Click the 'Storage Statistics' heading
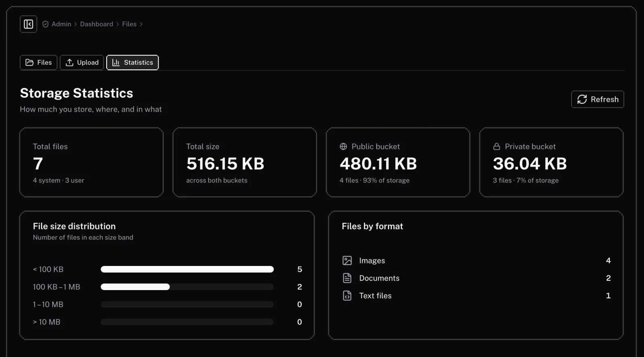Screen dimensions: 644x357 pyautogui.click(x=76, y=93)
